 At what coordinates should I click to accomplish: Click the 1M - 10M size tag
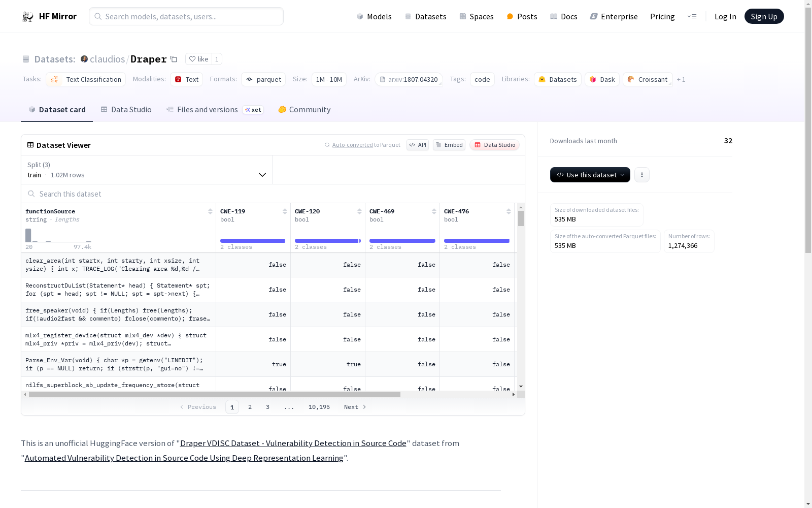coord(329,79)
